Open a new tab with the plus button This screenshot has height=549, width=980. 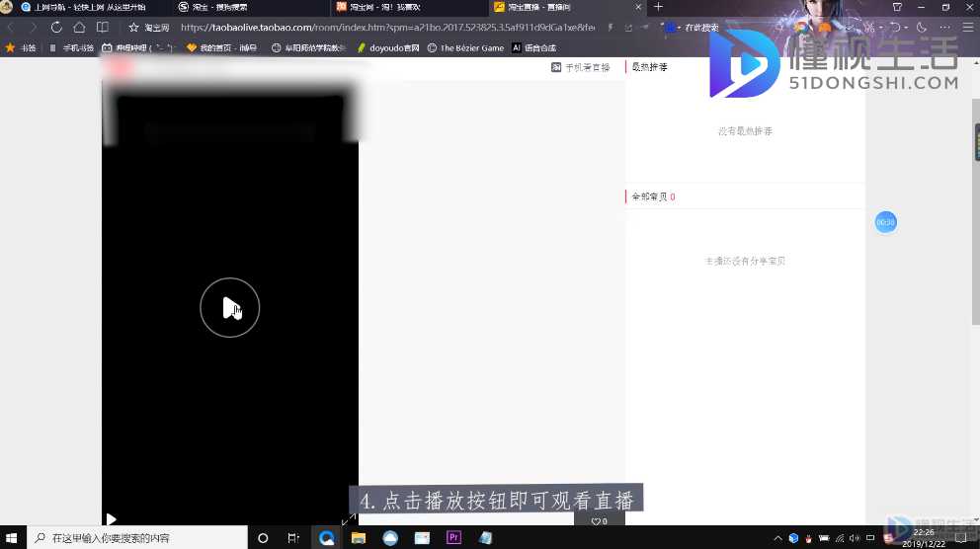(658, 7)
